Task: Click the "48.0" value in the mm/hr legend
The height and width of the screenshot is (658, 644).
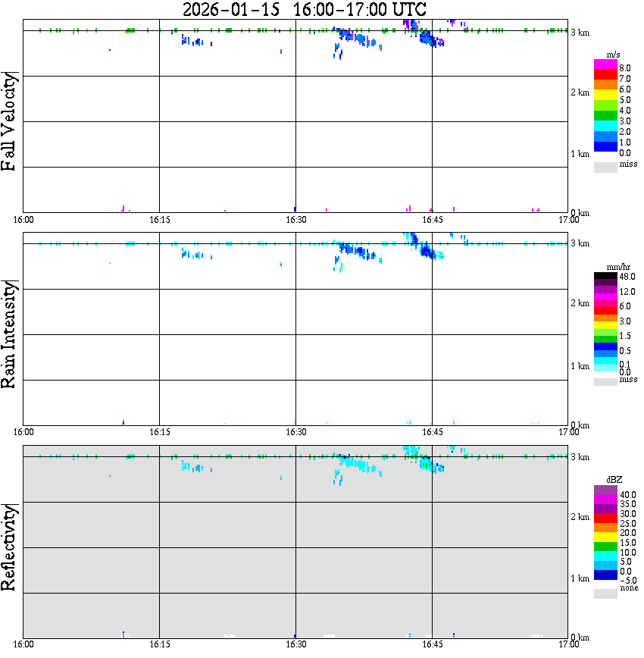Action: [627, 277]
